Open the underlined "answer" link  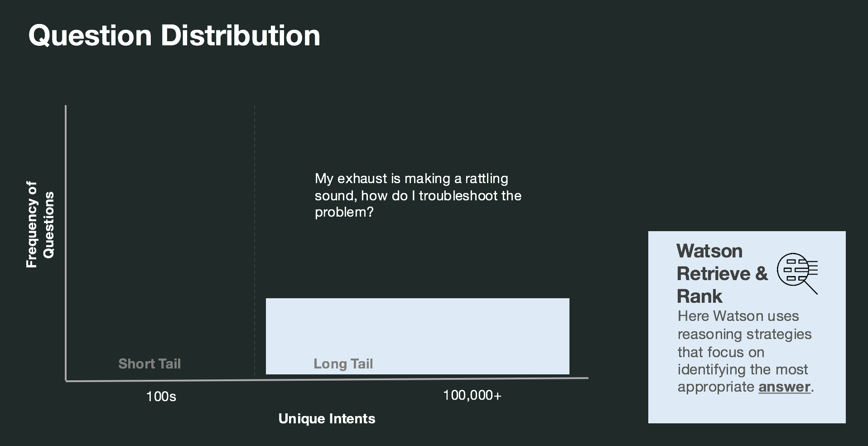784,387
